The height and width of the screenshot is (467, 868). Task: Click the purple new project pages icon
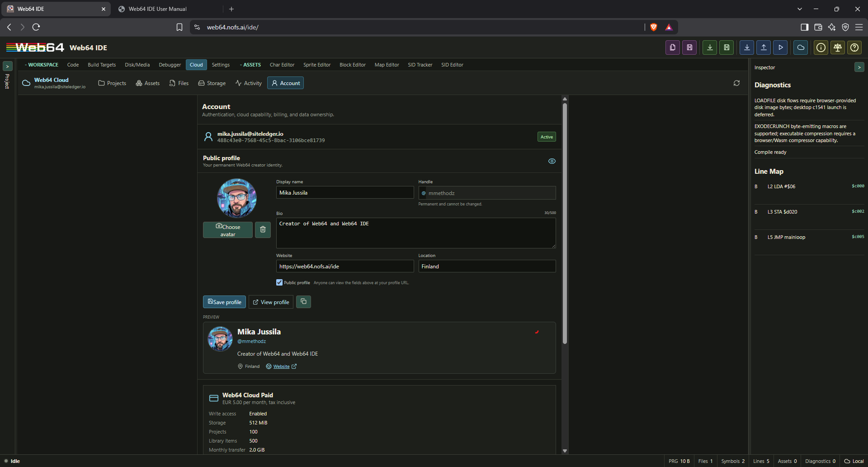pyautogui.click(x=673, y=48)
